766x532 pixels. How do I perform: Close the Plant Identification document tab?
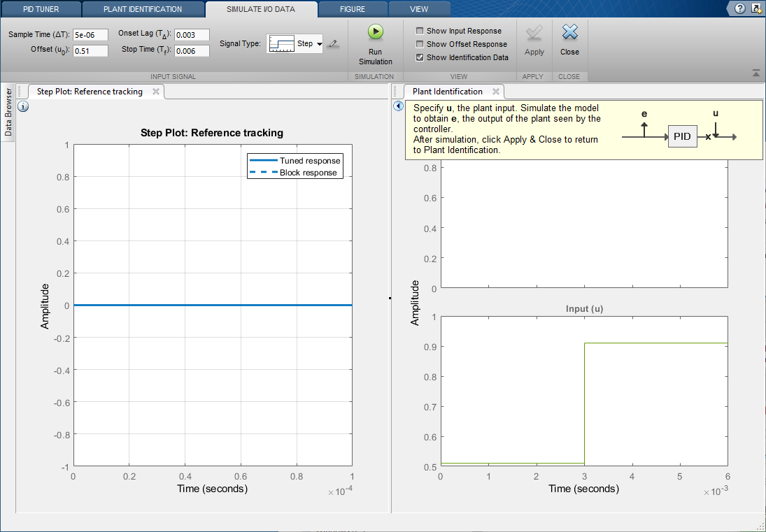496,92
